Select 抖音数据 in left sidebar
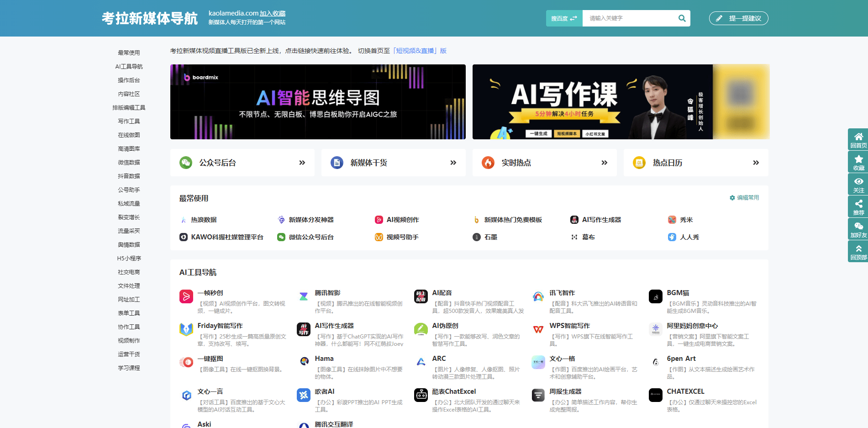This screenshot has width=868, height=428. pos(129,176)
